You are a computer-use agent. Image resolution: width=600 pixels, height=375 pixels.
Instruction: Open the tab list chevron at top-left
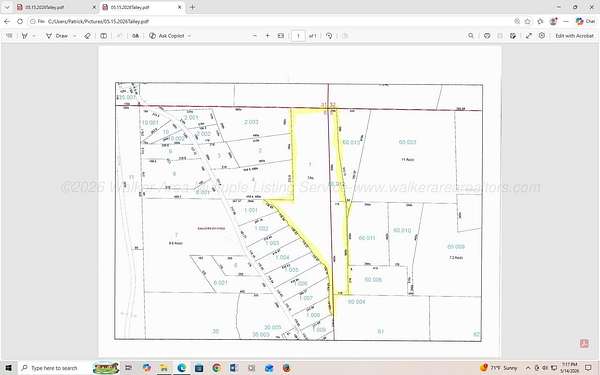(7, 7)
